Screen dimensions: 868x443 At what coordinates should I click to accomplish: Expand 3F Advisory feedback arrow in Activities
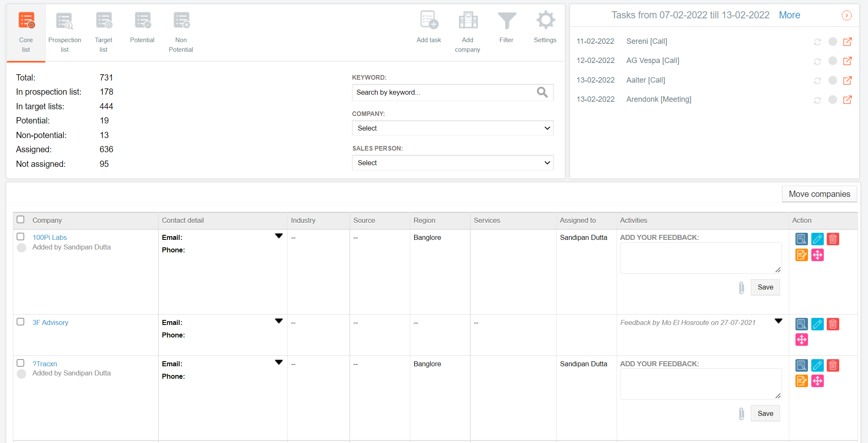(778, 321)
